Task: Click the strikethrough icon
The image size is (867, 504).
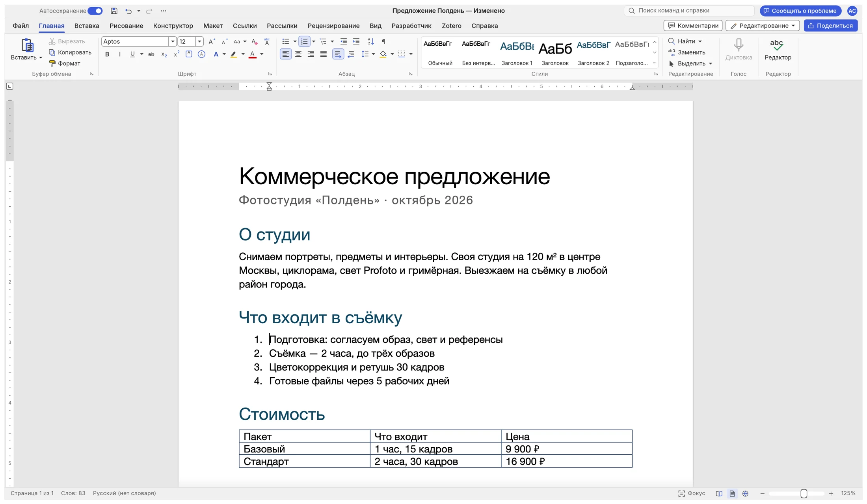Action: coord(151,54)
